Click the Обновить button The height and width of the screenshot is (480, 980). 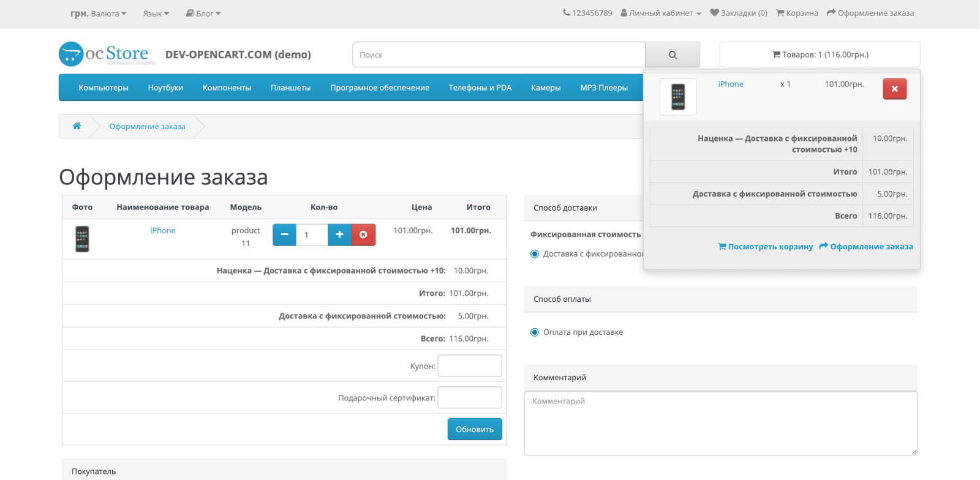[475, 429]
